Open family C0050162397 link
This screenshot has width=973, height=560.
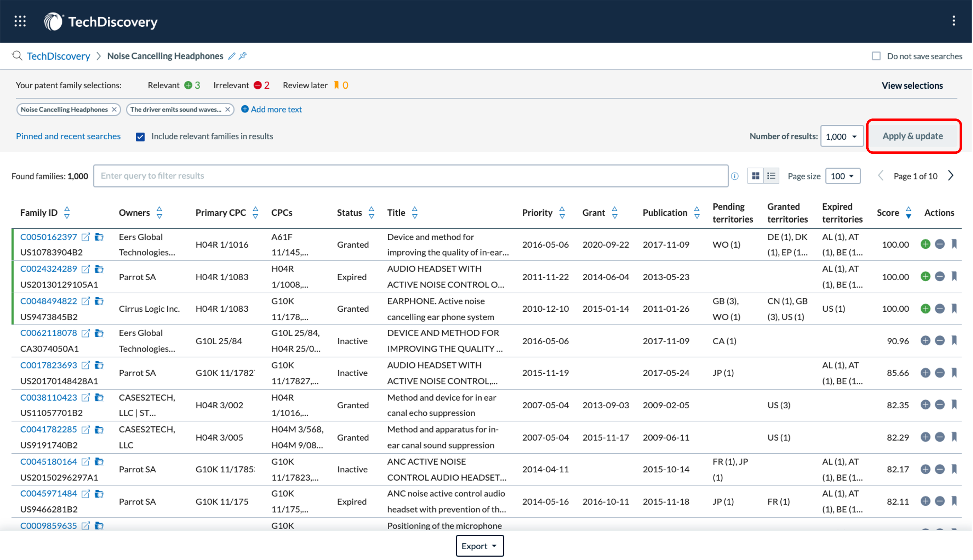coord(49,237)
